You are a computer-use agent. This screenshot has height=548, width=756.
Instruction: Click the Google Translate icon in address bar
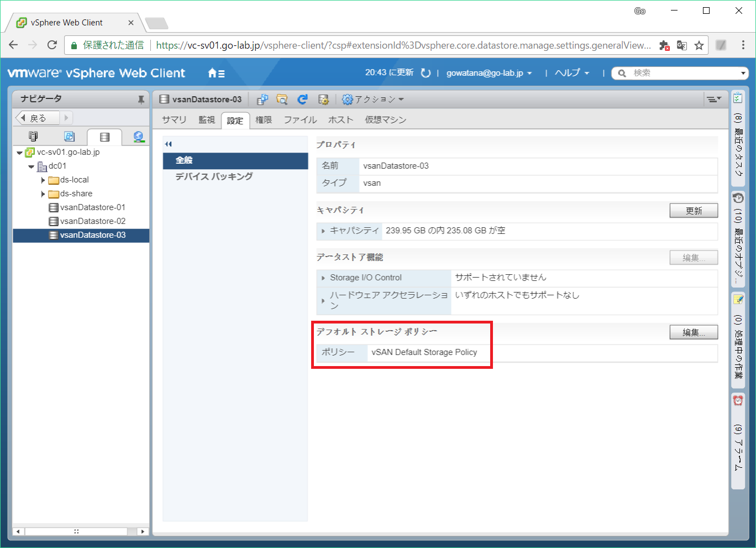pyautogui.click(x=682, y=45)
